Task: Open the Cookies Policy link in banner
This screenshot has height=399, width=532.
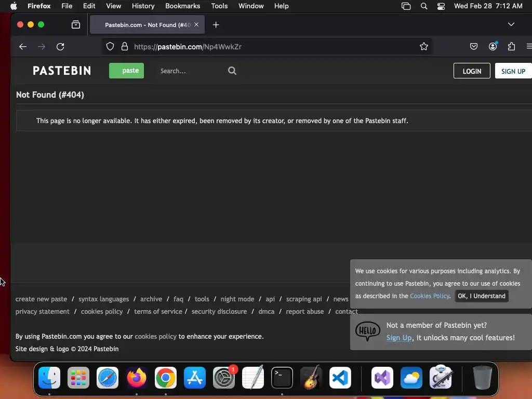Action: 430,296
